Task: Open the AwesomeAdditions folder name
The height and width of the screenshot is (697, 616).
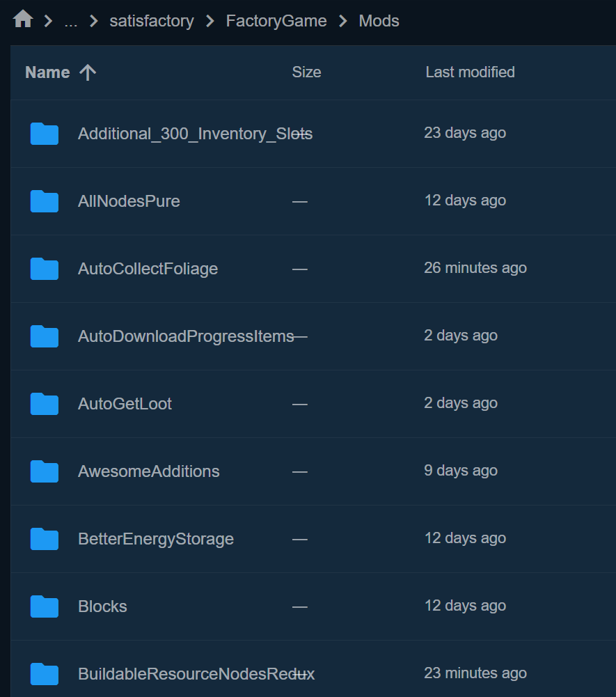Action: tap(149, 471)
